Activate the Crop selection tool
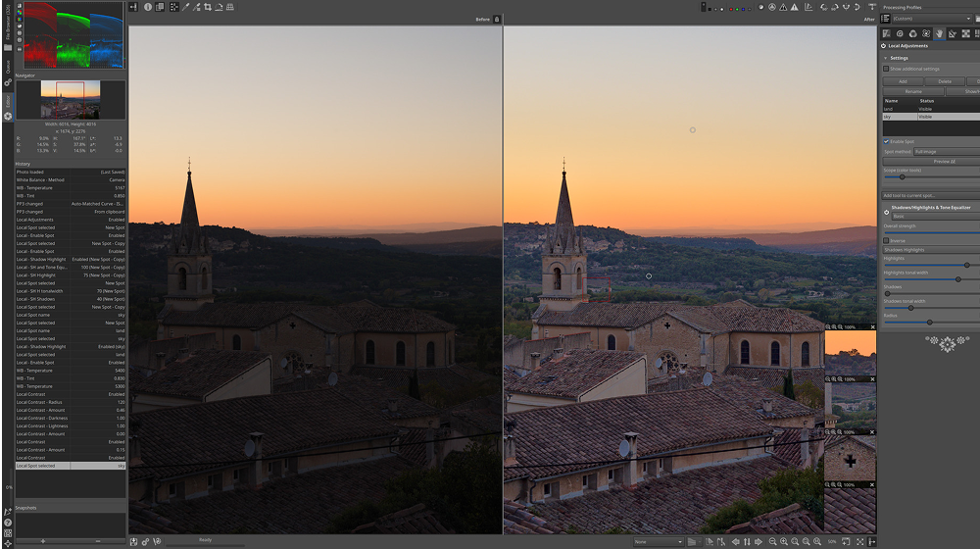980x549 pixels. coord(208,7)
